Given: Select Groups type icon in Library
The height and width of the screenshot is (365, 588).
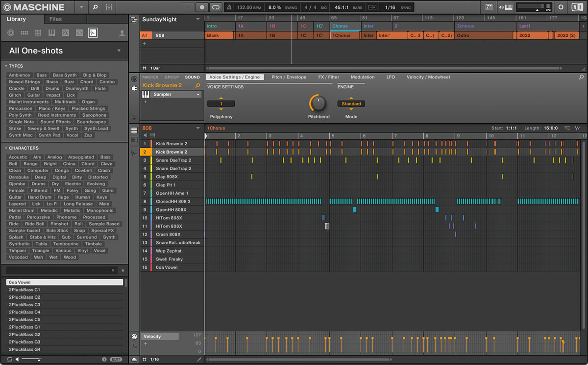Looking at the screenshot, I should point(24,33).
